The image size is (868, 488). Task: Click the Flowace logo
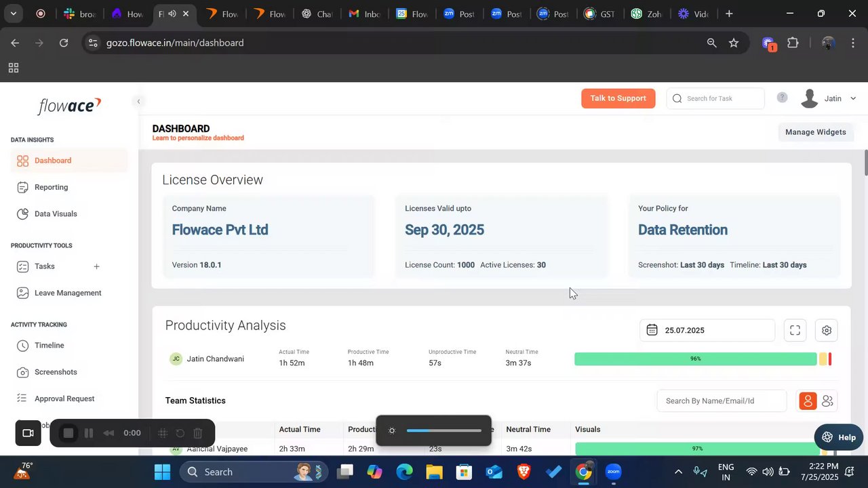pos(69,106)
